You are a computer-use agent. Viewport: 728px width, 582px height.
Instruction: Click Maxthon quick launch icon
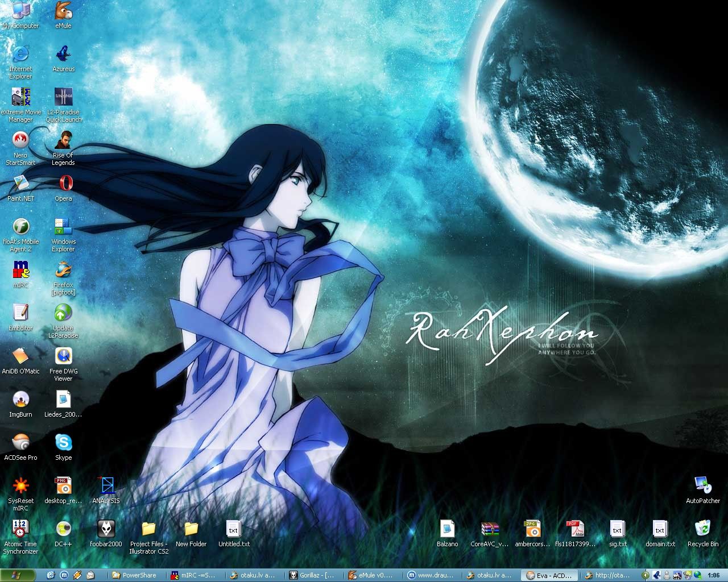64,575
